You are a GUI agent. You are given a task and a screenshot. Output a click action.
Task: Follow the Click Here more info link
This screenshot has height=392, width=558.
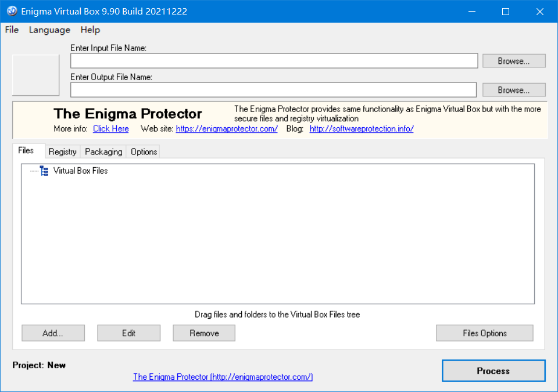click(110, 129)
